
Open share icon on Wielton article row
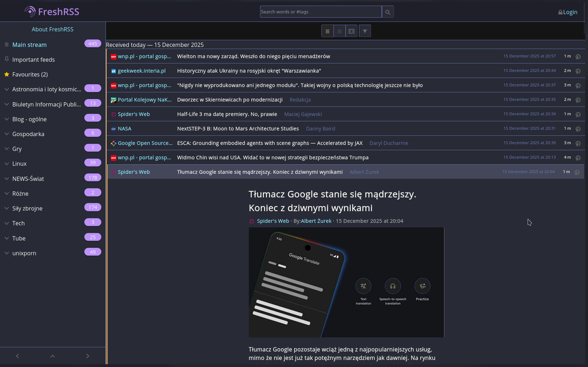tap(578, 56)
